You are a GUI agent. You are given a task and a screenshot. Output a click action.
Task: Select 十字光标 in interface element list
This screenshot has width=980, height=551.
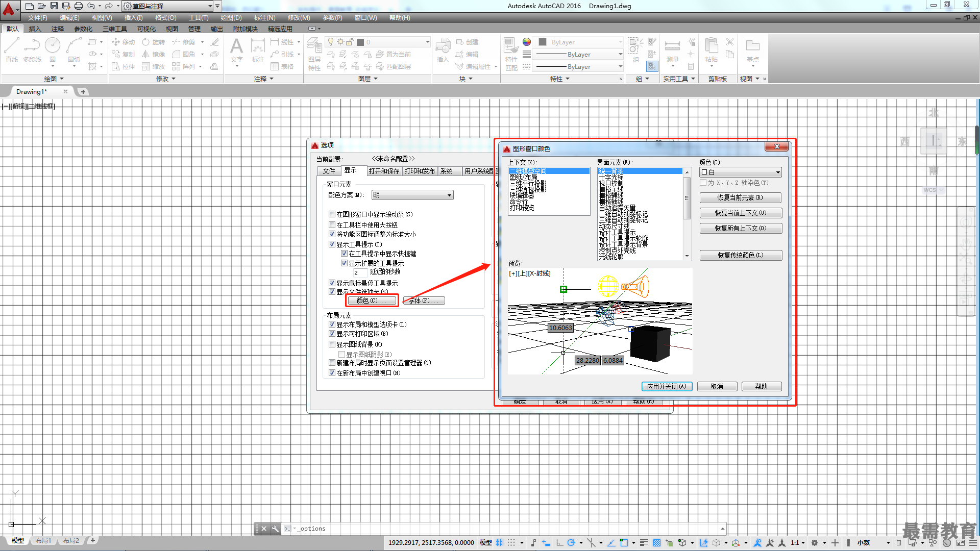(611, 177)
